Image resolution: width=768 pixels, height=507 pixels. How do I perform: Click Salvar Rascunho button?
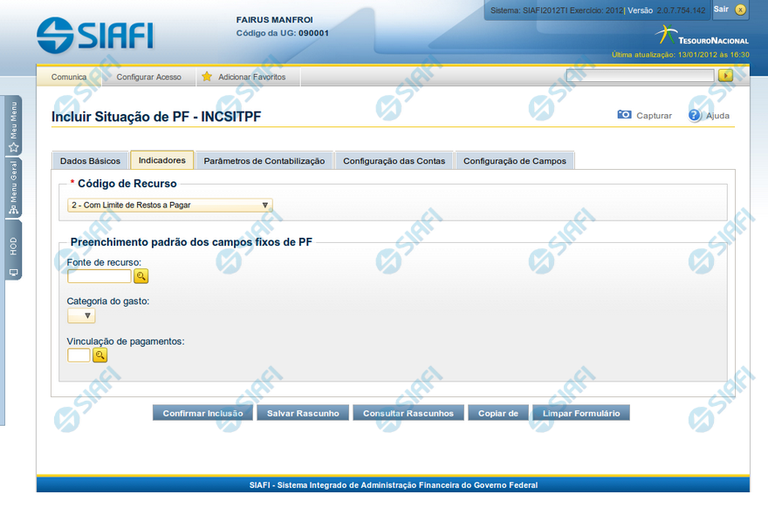tap(303, 413)
